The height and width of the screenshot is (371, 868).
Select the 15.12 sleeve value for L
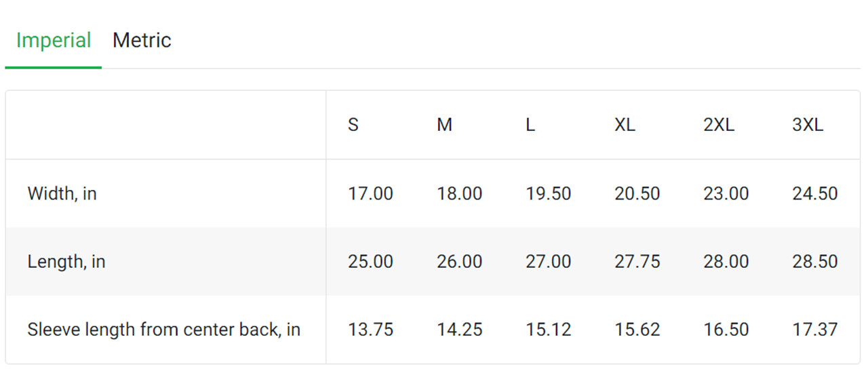548,330
